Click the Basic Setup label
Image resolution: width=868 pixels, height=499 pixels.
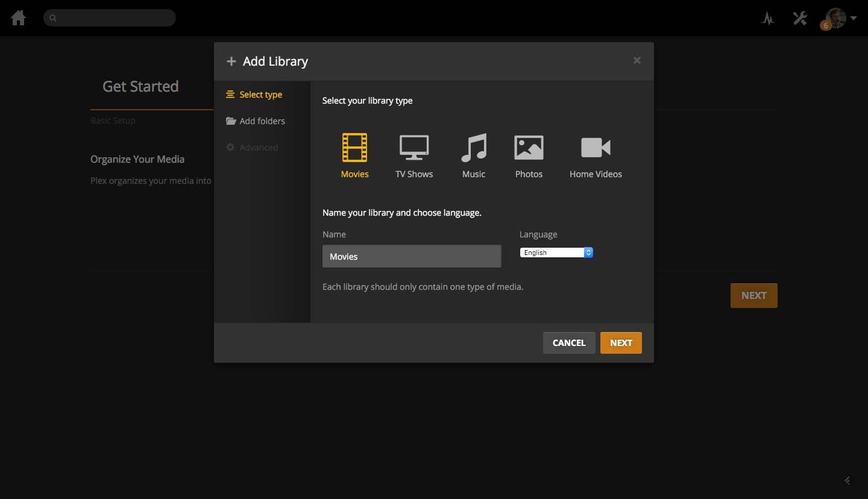tap(113, 121)
